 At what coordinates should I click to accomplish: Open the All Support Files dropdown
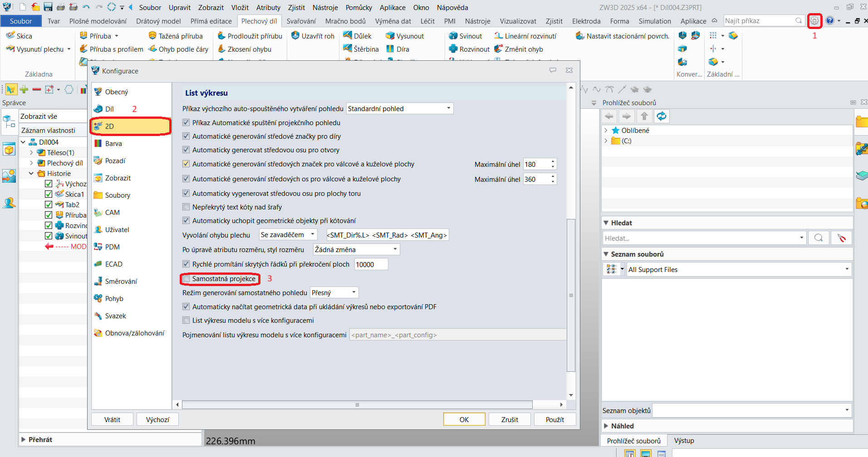point(739,269)
